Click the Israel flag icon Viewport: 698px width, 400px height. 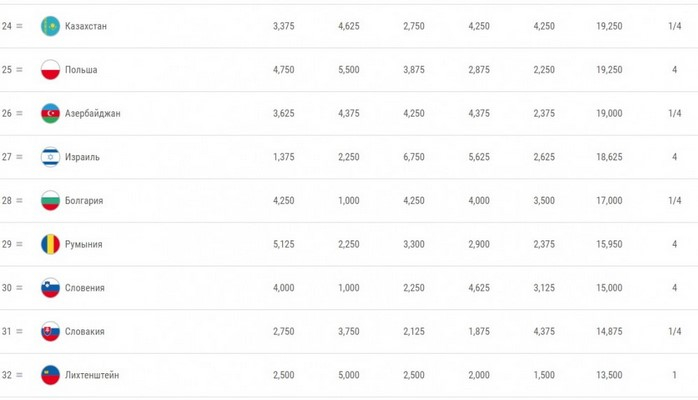[50, 157]
